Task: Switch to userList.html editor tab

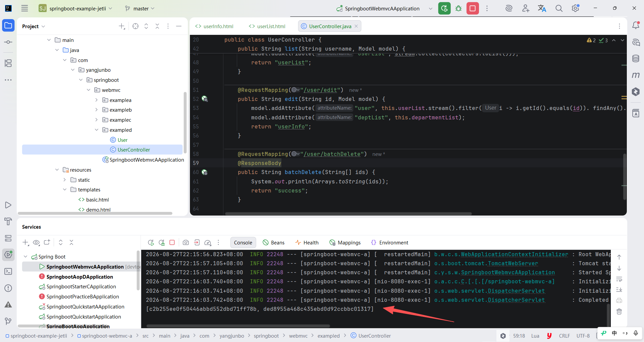Action: [267, 26]
